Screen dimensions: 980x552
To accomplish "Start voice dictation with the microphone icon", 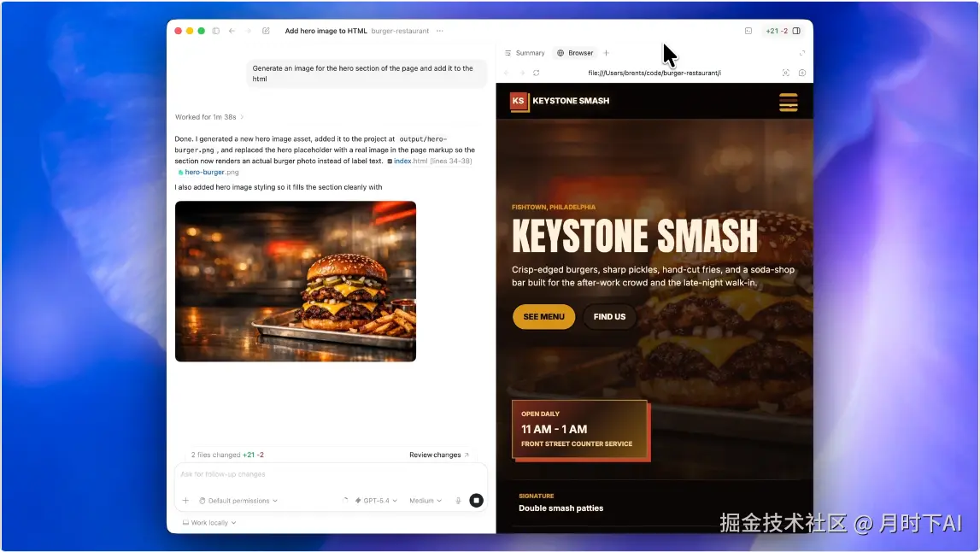I will click(458, 501).
